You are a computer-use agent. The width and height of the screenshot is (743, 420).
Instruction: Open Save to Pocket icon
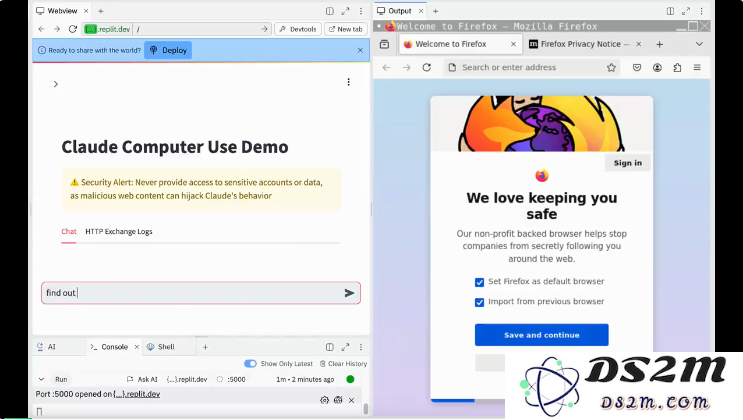tap(637, 67)
